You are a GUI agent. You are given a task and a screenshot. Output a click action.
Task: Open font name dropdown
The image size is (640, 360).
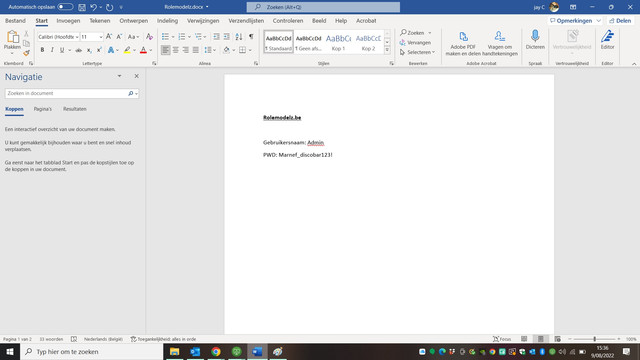pos(77,37)
